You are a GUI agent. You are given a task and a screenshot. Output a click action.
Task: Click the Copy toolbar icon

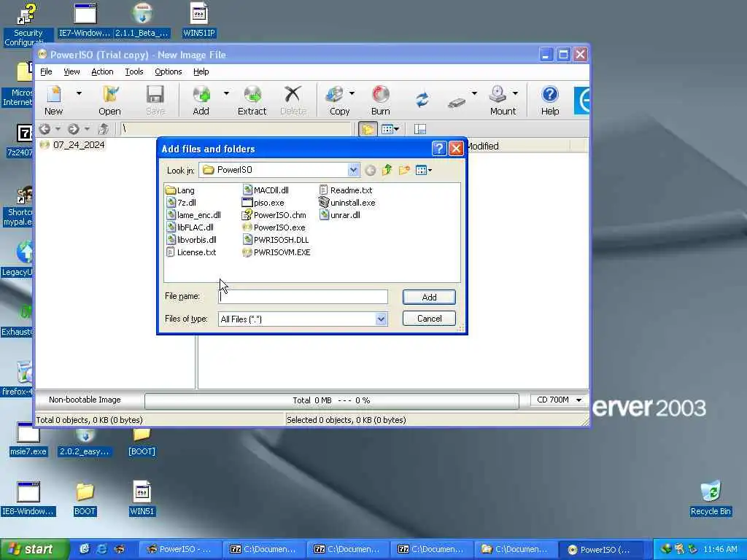pyautogui.click(x=339, y=101)
